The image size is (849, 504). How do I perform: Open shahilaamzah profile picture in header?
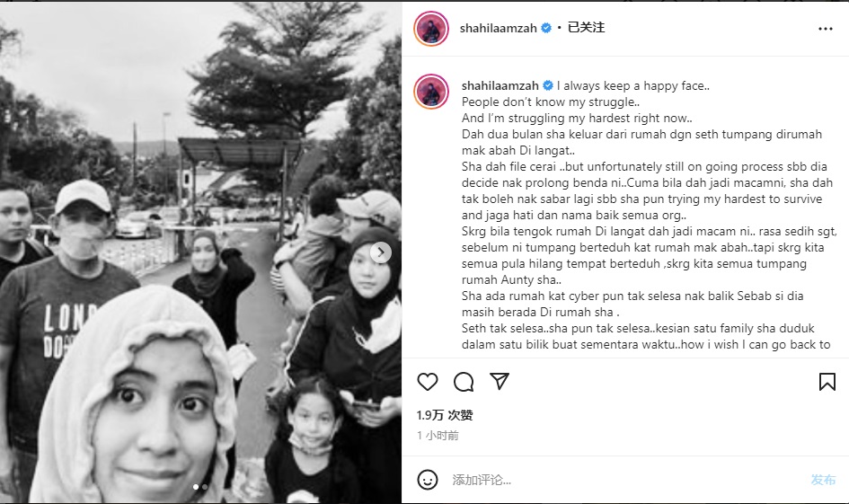click(431, 29)
